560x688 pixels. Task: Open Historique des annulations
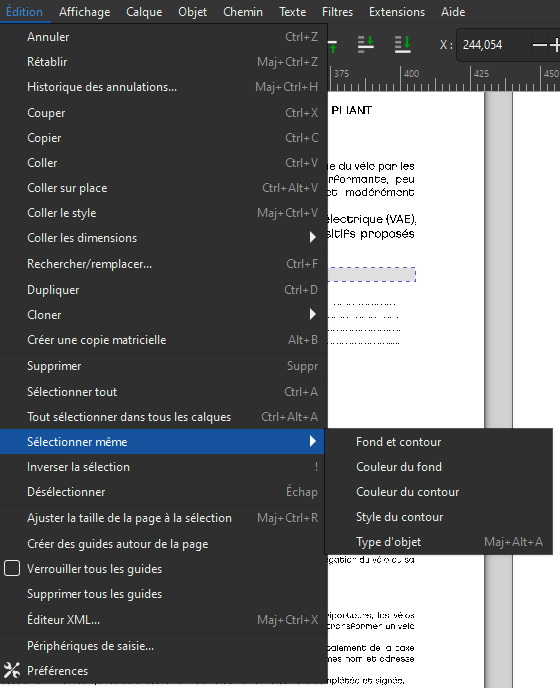(x=163, y=87)
